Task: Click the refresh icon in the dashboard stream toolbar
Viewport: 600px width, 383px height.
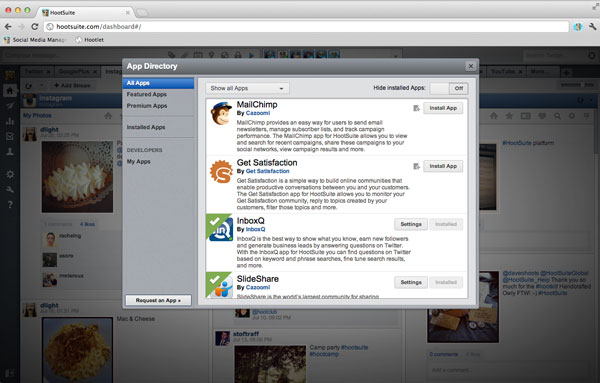Action: 29,86
